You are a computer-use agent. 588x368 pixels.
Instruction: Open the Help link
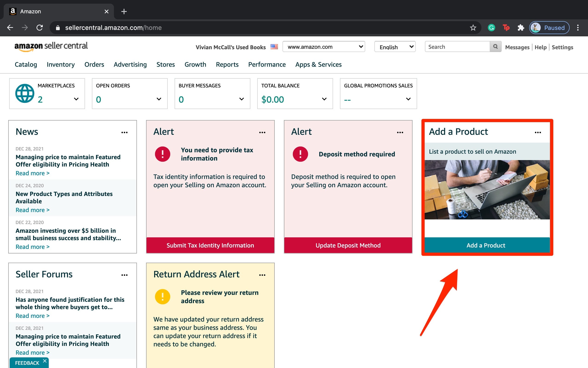tap(540, 47)
